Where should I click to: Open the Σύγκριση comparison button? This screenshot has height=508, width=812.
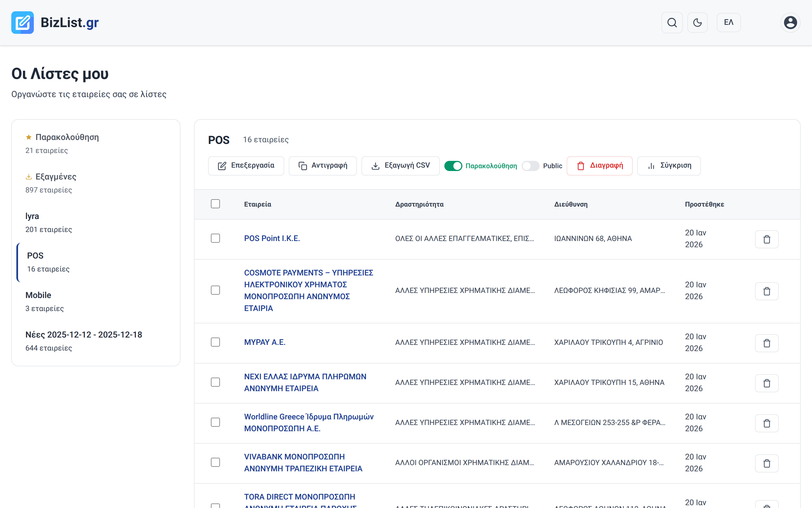(x=669, y=166)
